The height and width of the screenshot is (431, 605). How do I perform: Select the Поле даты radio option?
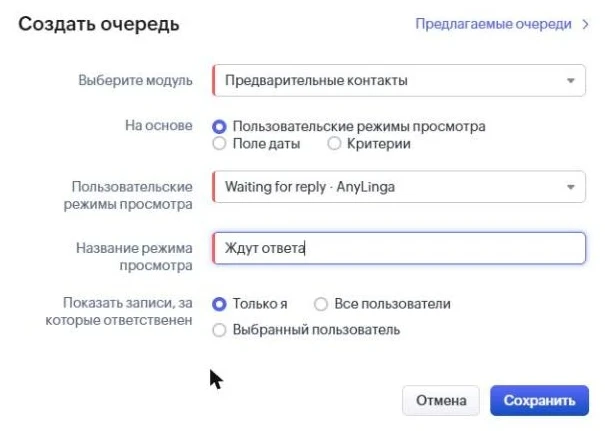(x=219, y=144)
